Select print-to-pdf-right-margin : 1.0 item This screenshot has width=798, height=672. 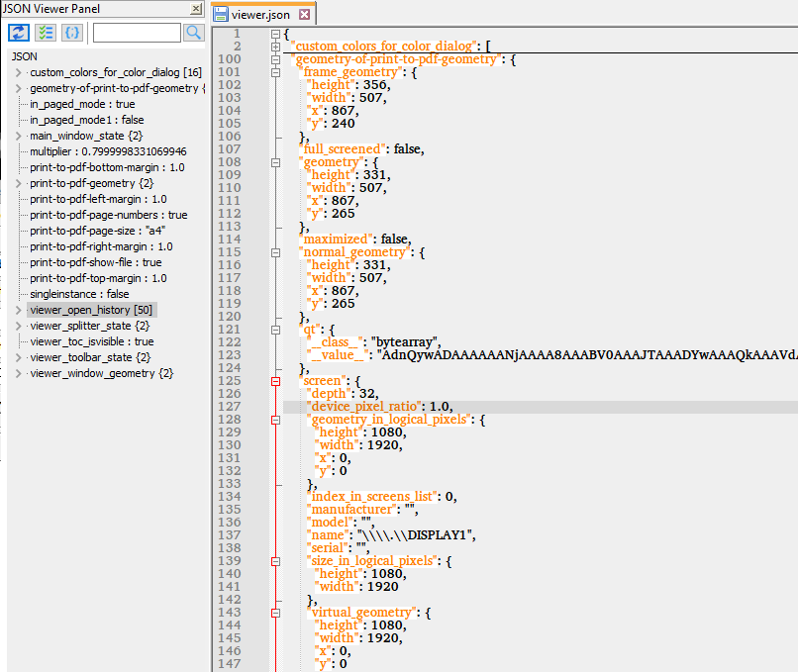click(x=101, y=246)
